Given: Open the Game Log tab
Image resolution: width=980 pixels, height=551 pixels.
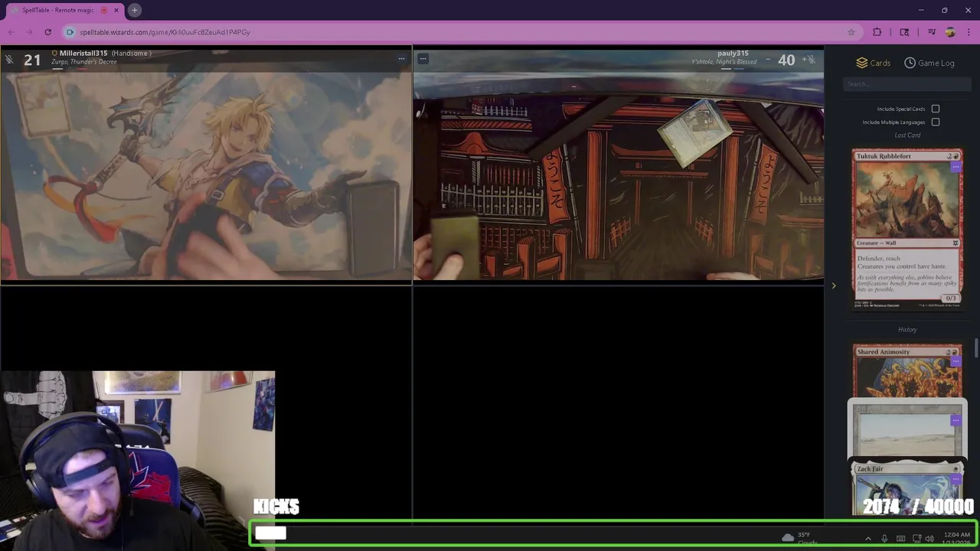Looking at the screenshot, I should [929, 63].
